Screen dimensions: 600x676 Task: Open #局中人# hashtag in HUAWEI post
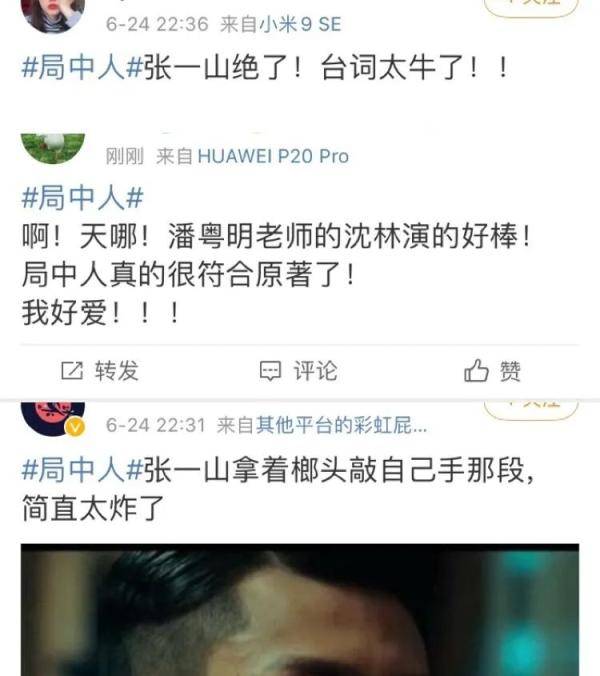(x=82, y=198)
